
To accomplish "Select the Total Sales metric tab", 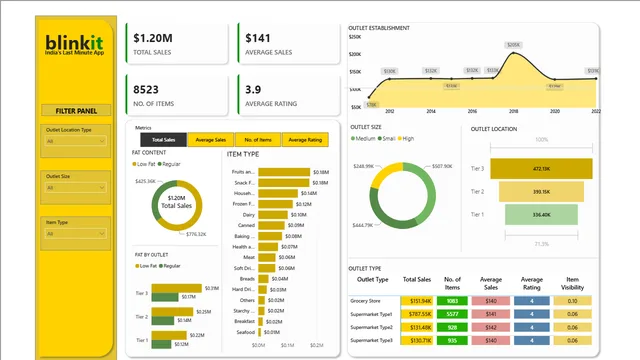I will pyautogui.click(x=164, y=140).
